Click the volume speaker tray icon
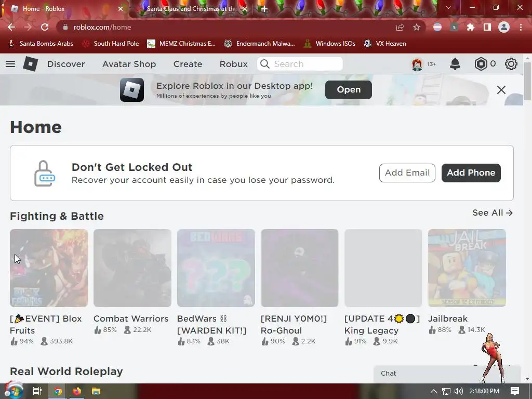Screen dimensions: 532x399 point(459,391)
